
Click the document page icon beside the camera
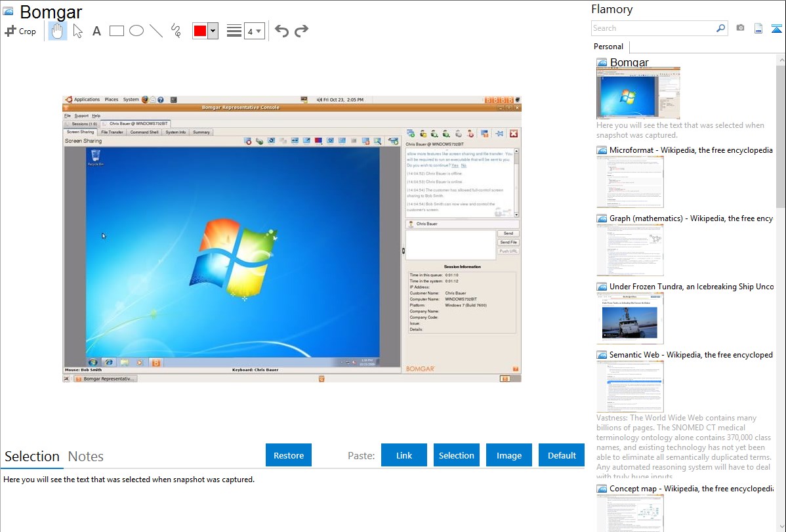(x=758, y=28)
